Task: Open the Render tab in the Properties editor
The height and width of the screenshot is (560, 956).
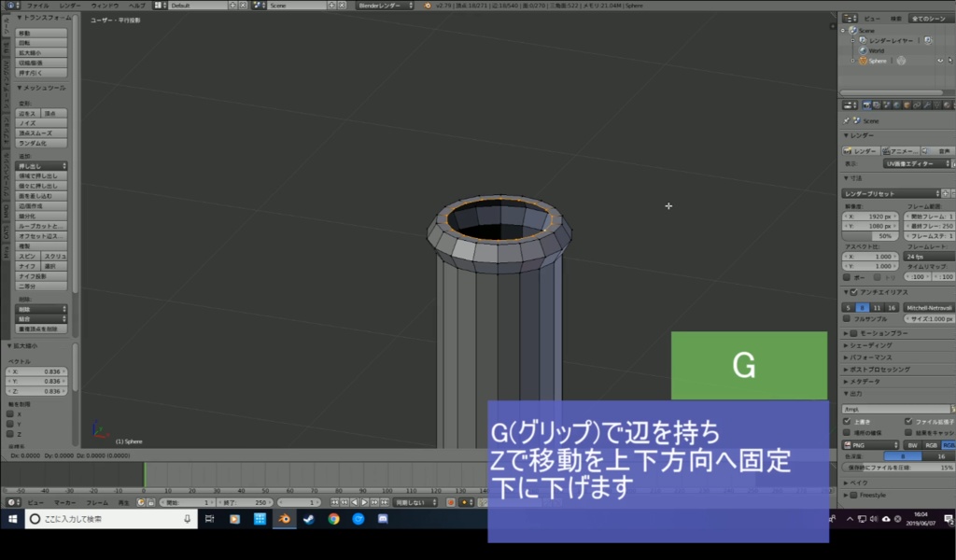Action: coord(866,105)
